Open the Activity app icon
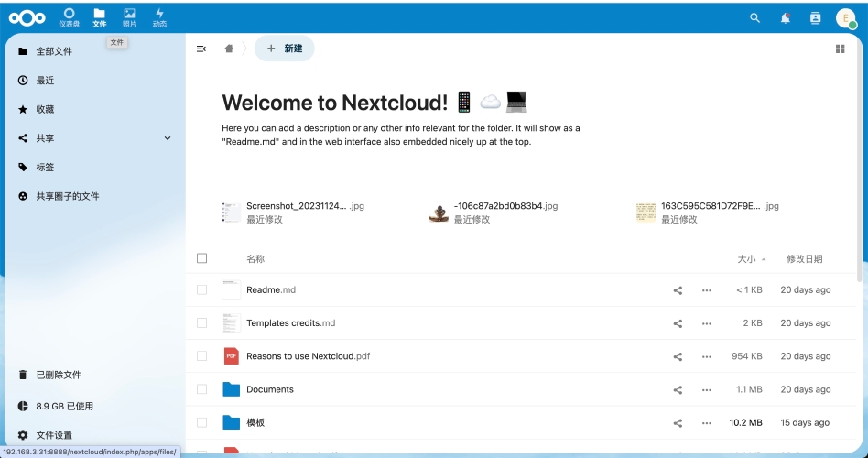 [x=159, y=16]
